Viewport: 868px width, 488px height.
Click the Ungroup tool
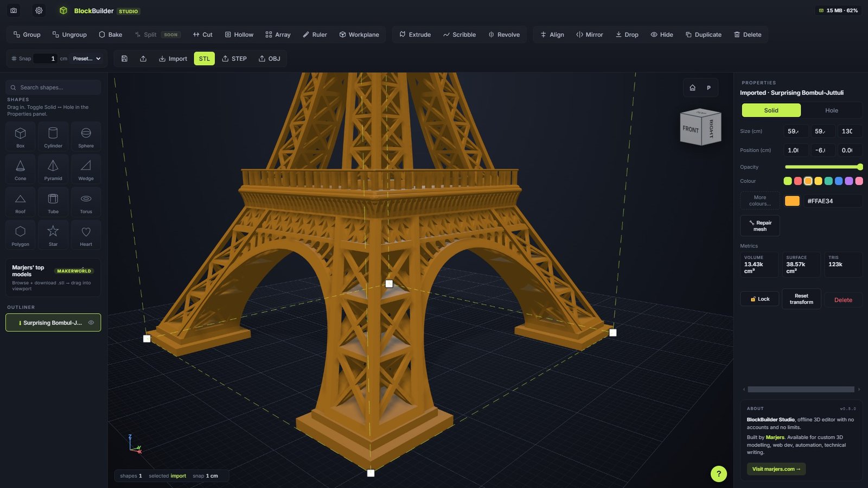click(69, 34)
